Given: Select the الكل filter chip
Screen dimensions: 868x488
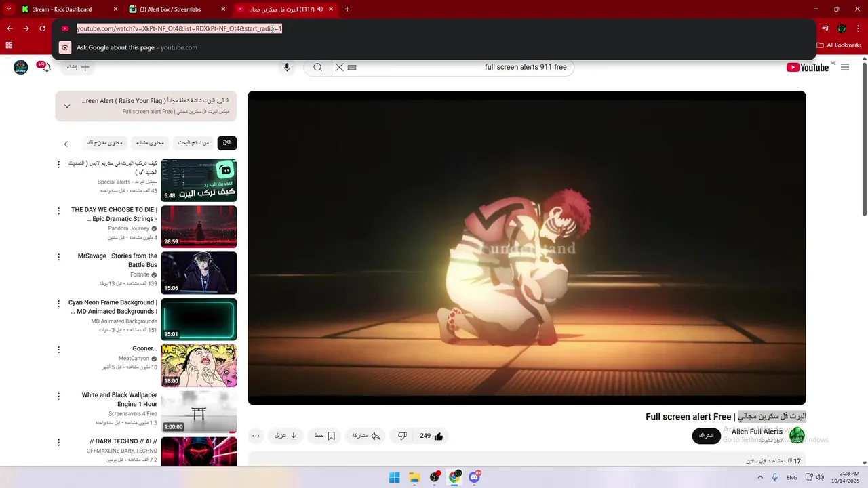Looking at the screenshot, I should coord(227,143).
